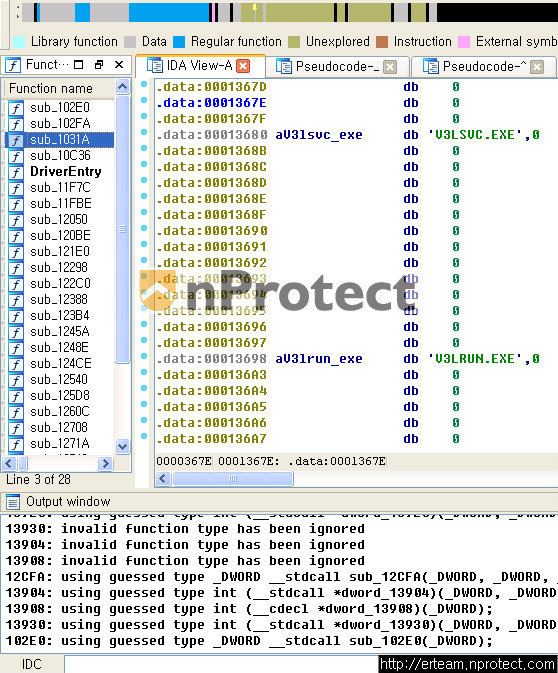This screenshot has height=673, width=558.
Task: Click the IDA View-A tab icon
Action: (155, 66)
